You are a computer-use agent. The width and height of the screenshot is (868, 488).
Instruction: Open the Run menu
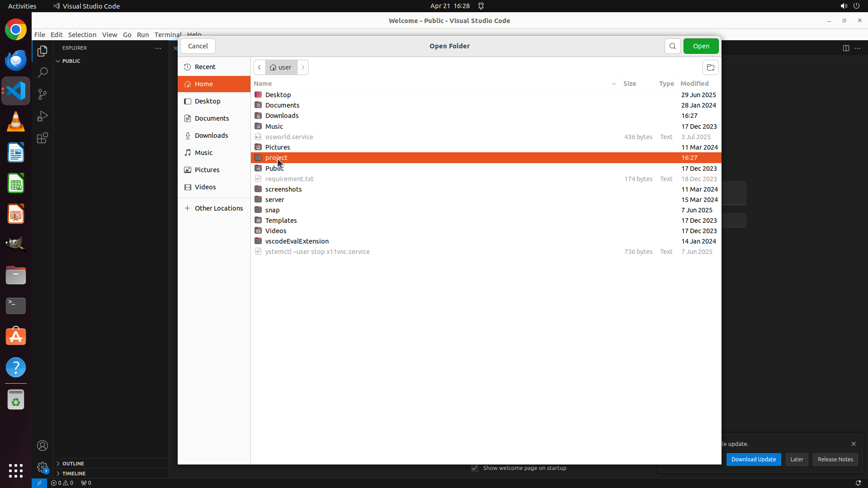[x=142, y=35]
